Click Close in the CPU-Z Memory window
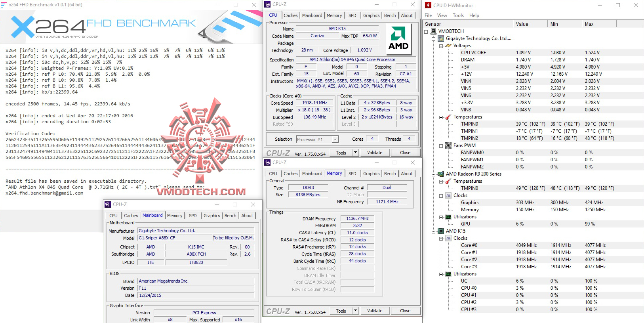The width and height of the screenshot is (644, 323). coord(405,311)
